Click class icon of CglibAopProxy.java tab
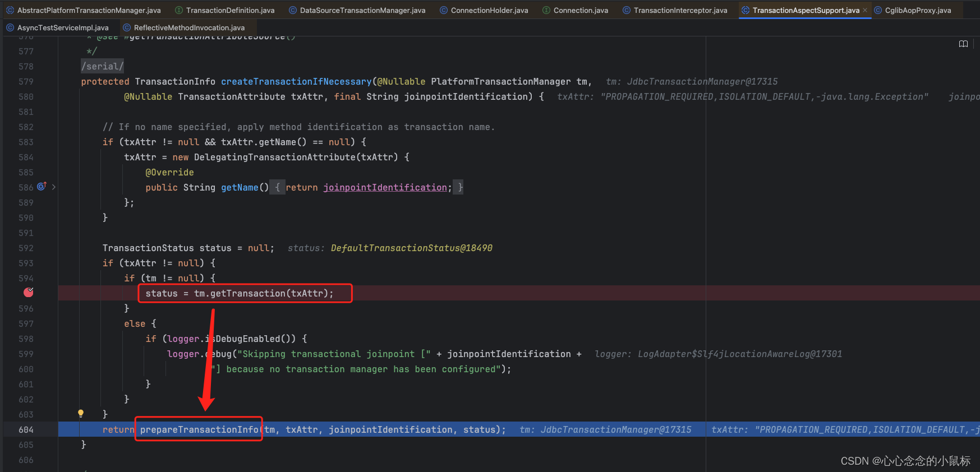Screen dimensions: 980x472 coord(878,10)
